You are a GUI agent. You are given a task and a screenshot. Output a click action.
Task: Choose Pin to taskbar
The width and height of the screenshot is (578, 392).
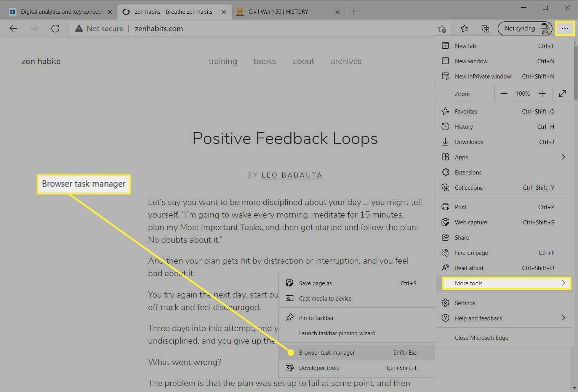coord(357,318)
